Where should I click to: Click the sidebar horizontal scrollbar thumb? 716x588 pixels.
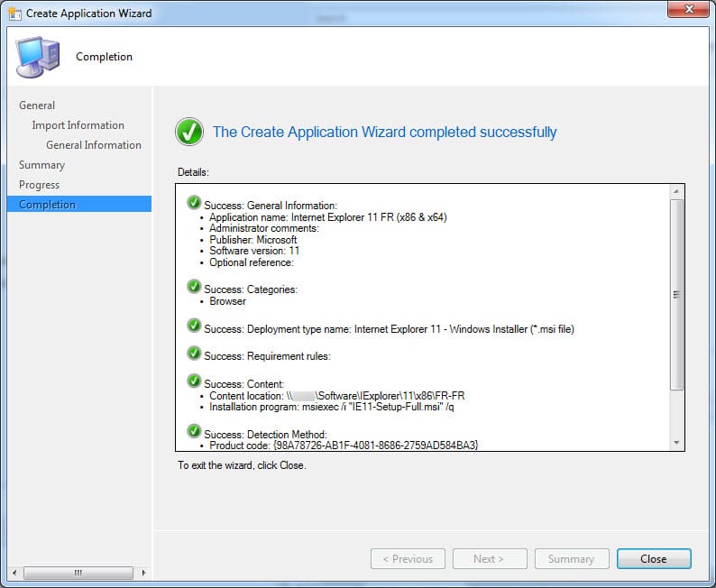tap(78, 573)
